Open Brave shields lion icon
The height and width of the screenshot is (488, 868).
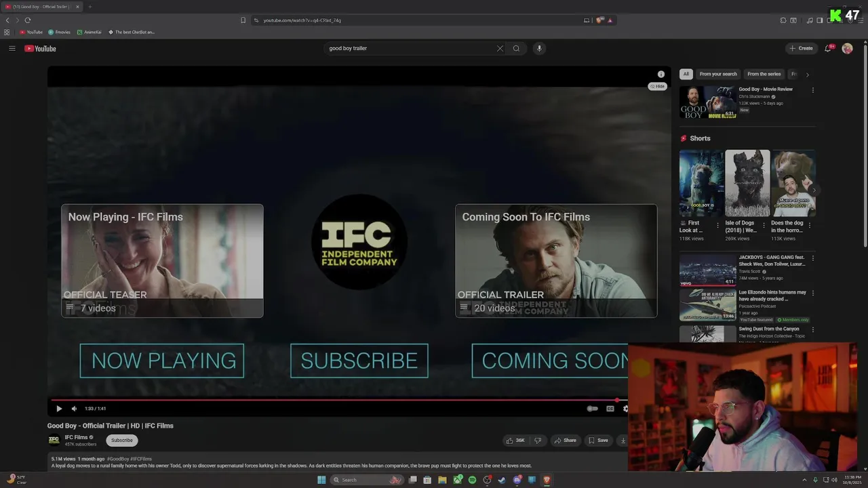pos(599,20)
